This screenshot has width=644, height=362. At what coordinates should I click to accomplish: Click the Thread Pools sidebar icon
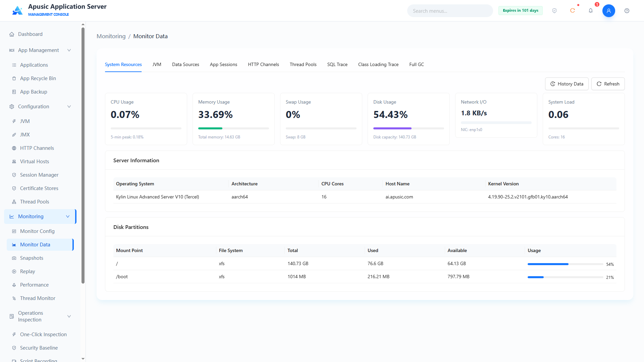pos(14,202)
